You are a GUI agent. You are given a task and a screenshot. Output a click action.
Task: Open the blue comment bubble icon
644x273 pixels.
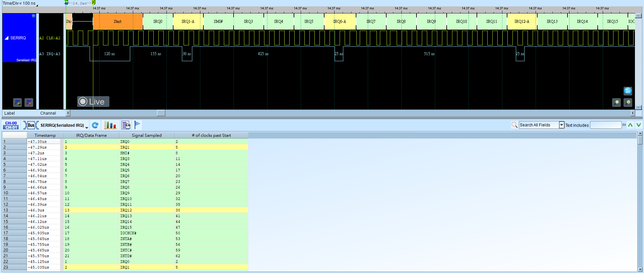(x=628, y=91)
